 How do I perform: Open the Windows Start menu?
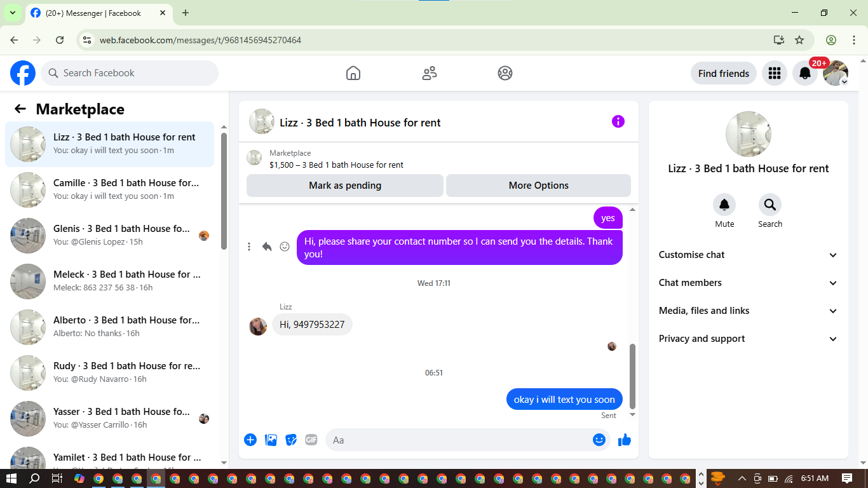[x=11, y=478]
